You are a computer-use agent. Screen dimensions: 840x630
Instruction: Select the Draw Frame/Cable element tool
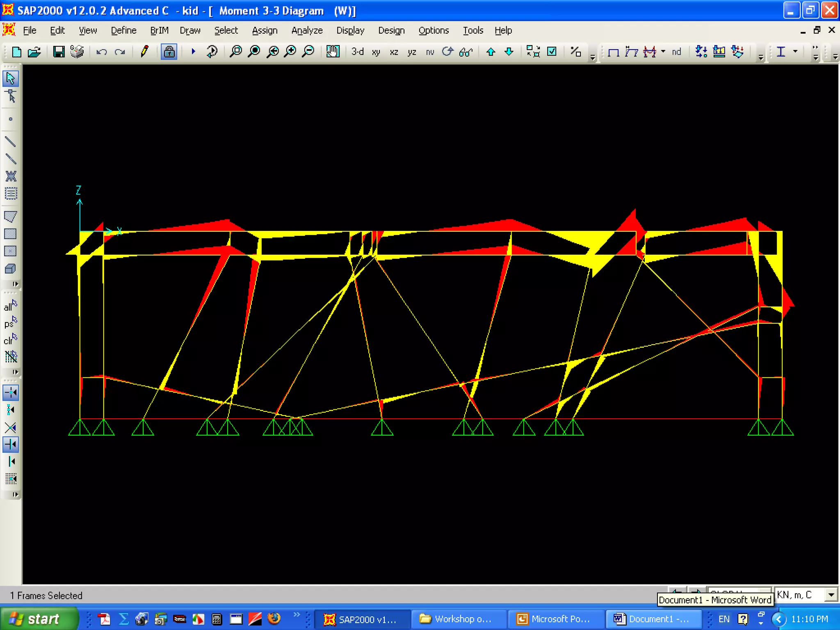coord(10,142)
